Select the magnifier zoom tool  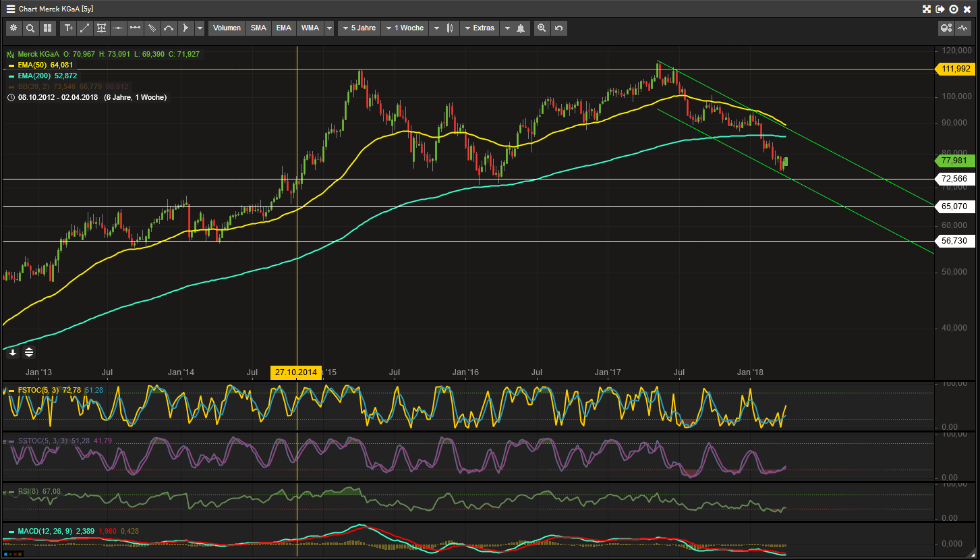pyautogui.click(x=31, y=28)
